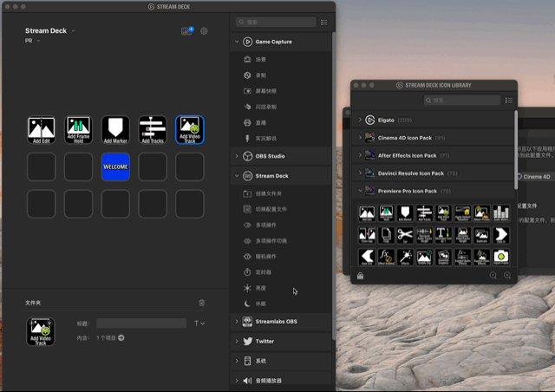Toggle list view in actions panel
The height and width of the screenshot is (392, 555).
(x=323, y=23)
